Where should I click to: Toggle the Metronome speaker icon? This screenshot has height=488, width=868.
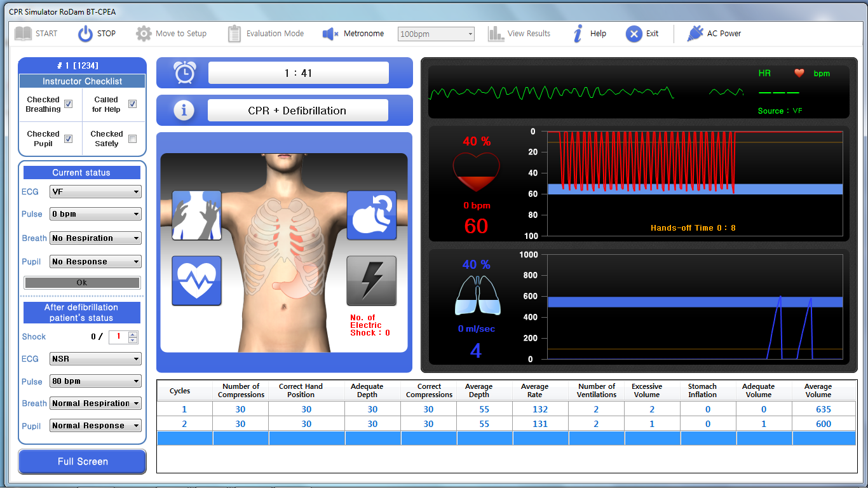330,34
